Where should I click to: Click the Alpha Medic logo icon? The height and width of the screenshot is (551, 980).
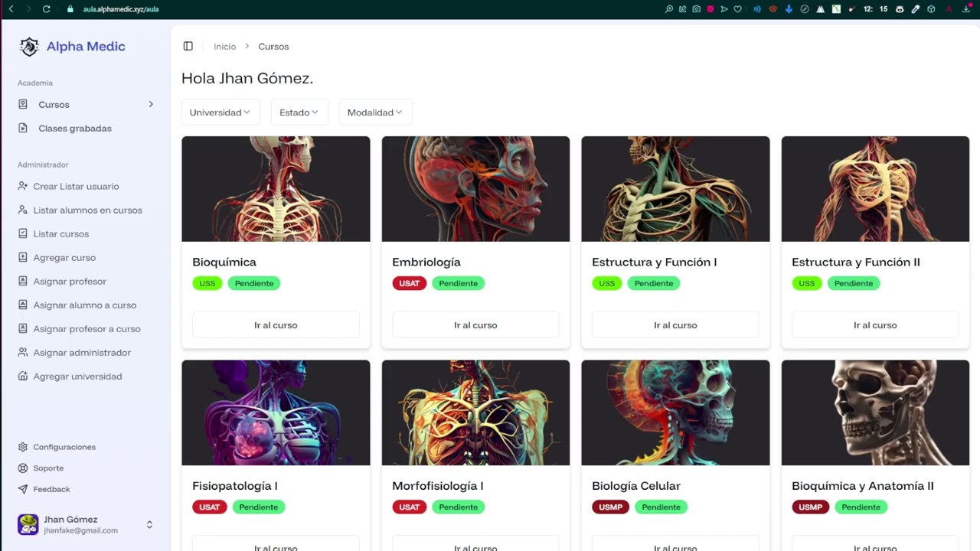[29, 47]
